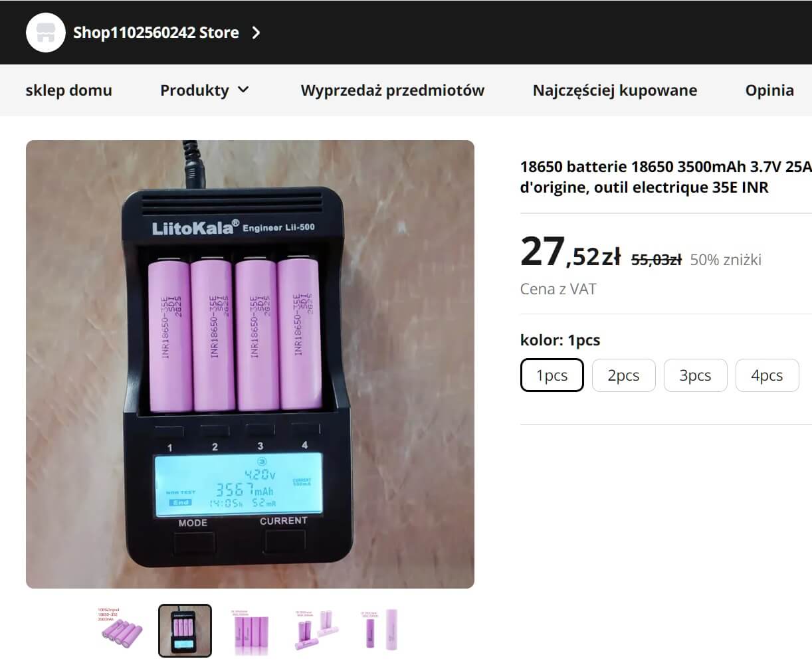Click the 50% zniżki discount label
812x663 pixels.
pyautogui.click(x=726, y=260)
